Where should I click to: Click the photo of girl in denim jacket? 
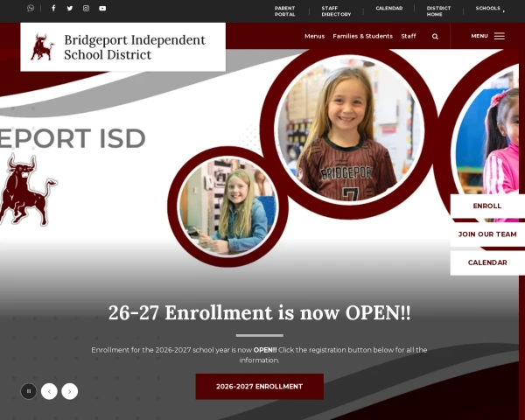point(228,206)
